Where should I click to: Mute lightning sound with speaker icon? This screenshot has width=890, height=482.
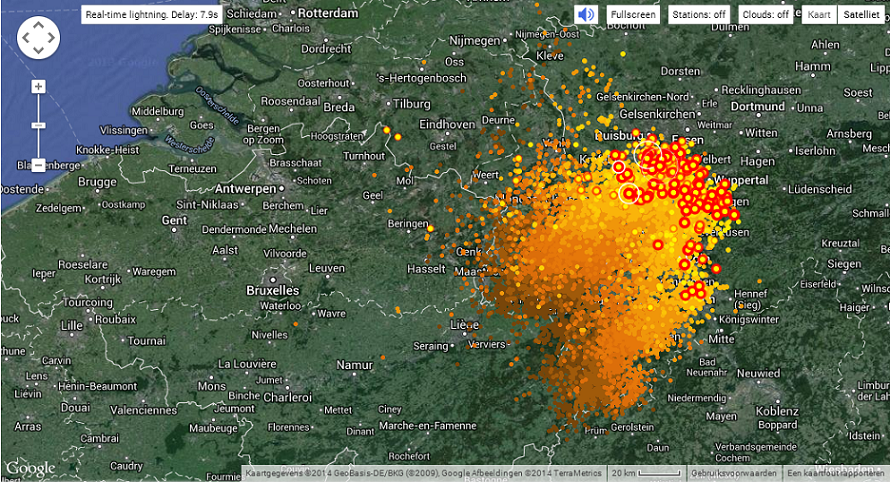(586, 14)
